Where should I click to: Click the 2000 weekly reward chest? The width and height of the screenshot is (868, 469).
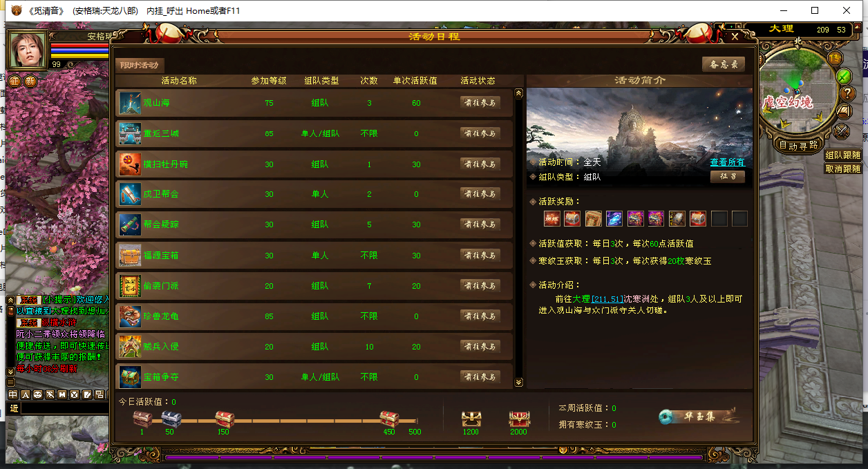(x=518, y=419)
